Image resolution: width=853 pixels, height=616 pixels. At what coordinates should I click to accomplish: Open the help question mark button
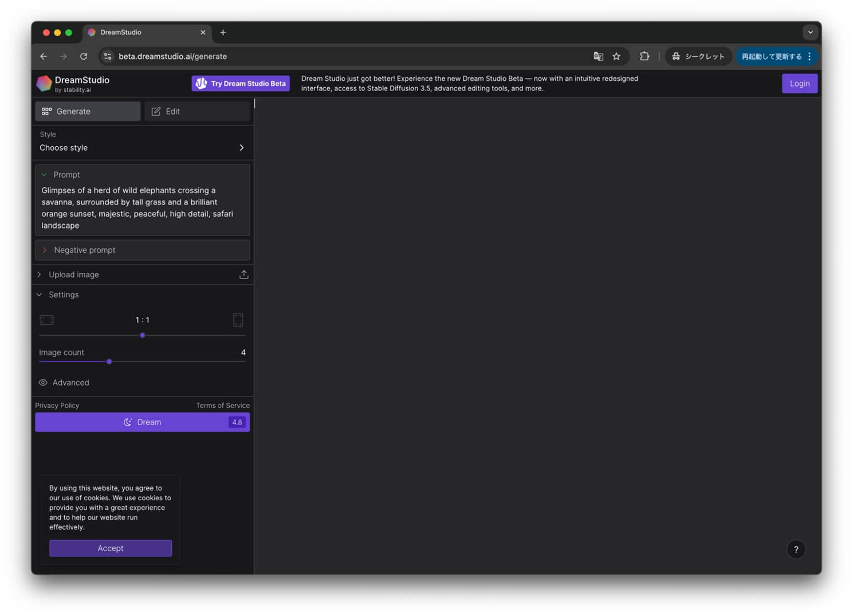pyautogui.click(x=796, y=550)
